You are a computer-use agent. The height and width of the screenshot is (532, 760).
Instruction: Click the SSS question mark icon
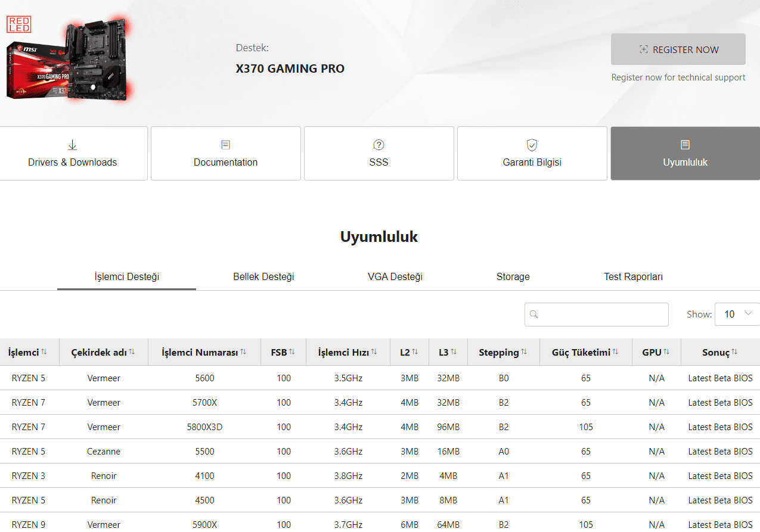click(x=379, y=145)
